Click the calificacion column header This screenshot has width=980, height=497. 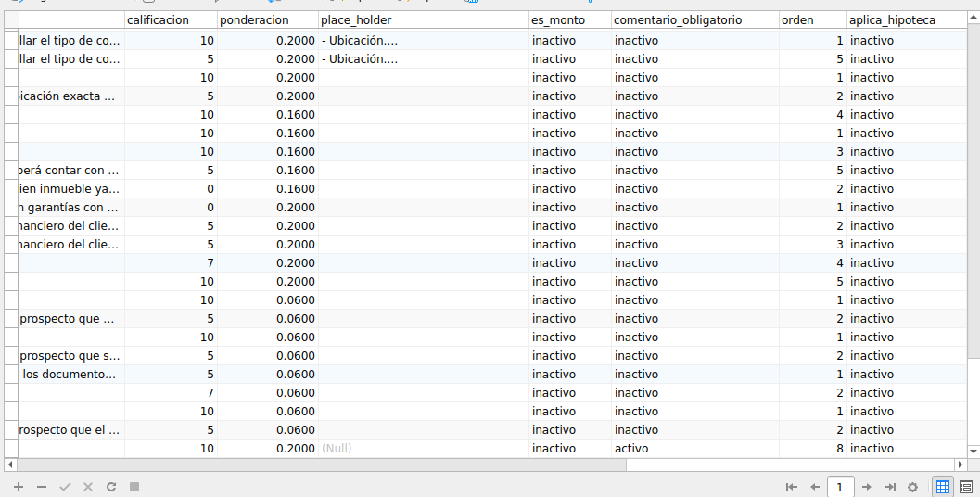tap(171, 19)
